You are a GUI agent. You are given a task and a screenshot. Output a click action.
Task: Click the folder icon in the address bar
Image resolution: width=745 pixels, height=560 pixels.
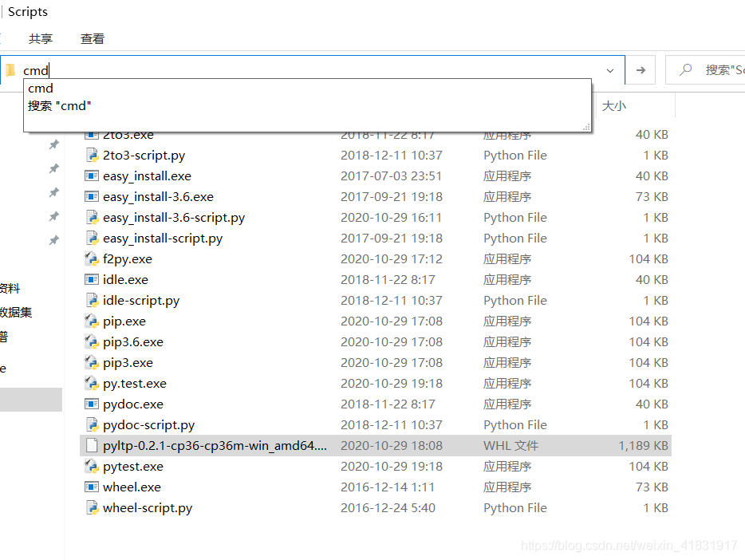11,70
